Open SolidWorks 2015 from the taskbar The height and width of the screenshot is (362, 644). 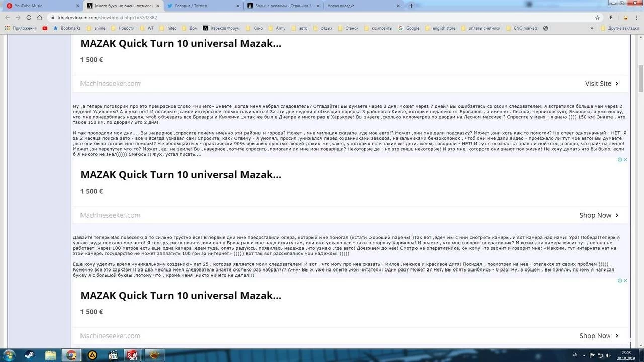[132, 355]
